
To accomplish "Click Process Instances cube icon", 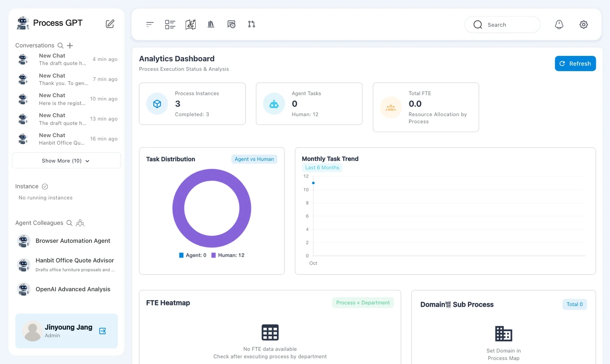I will tap(157, 104).
